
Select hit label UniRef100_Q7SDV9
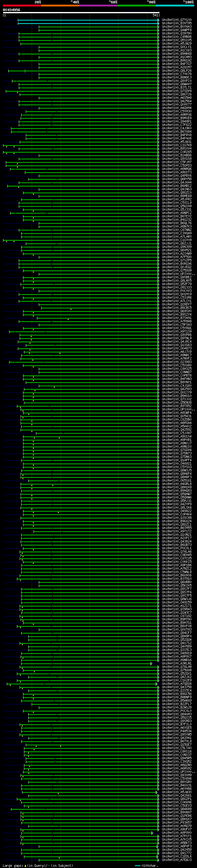pos(177,91)
